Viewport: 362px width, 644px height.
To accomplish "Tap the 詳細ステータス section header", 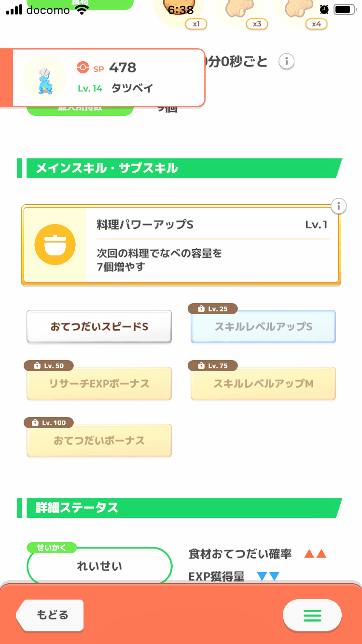I will pos(180,508).
